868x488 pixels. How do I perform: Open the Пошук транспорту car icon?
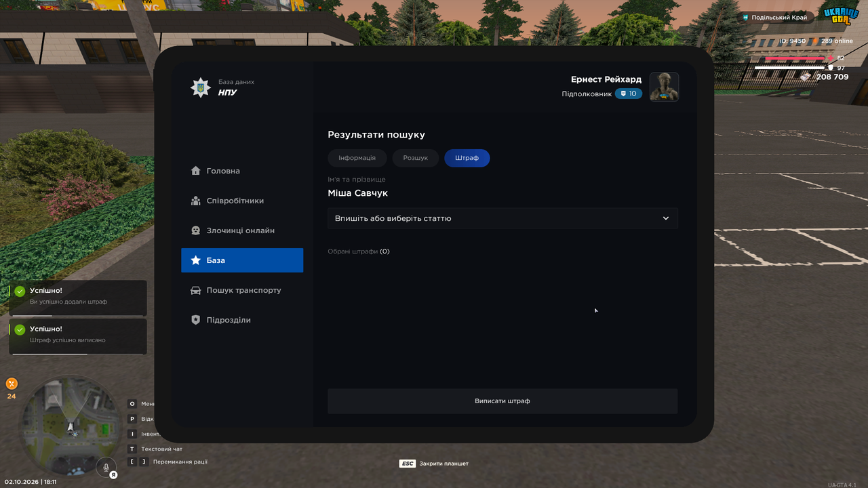click(x=196, y=290)
